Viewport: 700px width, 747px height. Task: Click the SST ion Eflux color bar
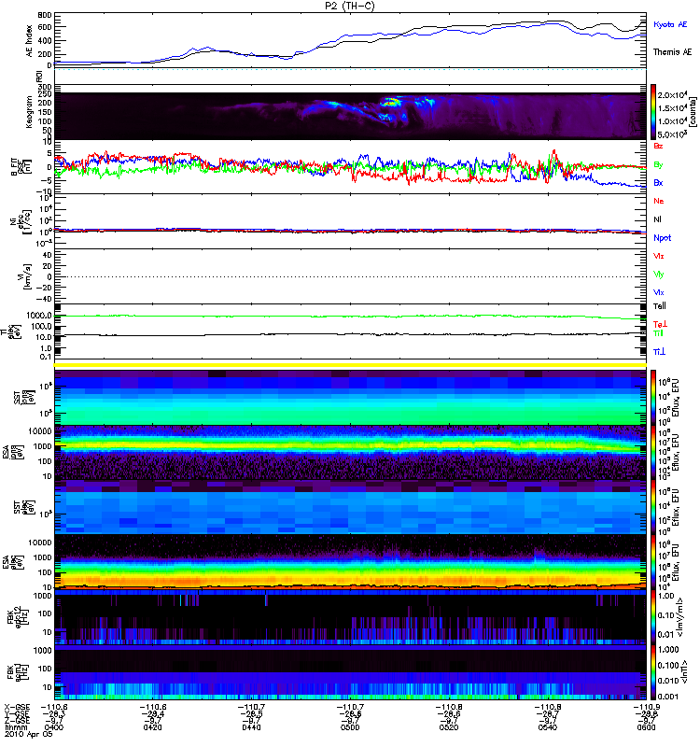[653, 398]
